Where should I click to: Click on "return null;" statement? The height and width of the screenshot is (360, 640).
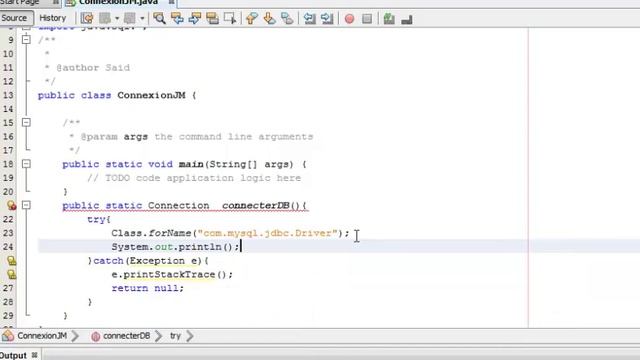coord(147,288)
